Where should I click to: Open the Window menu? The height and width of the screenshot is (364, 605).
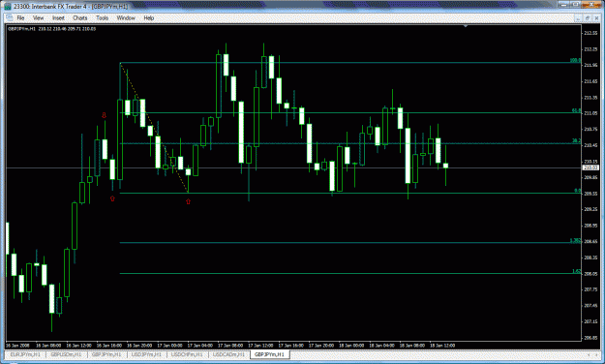click(x=126, y=17)
